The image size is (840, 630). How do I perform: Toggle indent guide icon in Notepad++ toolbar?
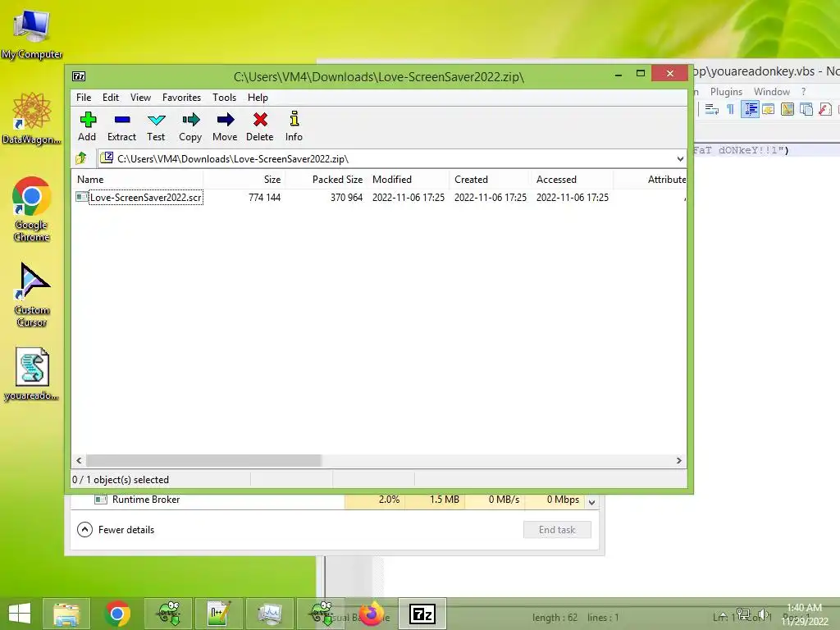pyautogui.click(x=750, y=109)
